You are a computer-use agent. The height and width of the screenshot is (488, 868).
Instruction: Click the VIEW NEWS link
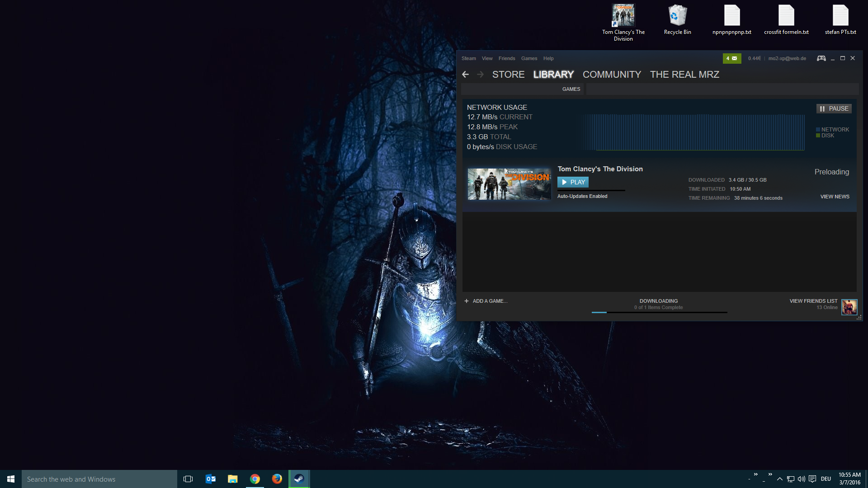coord(835,197)
